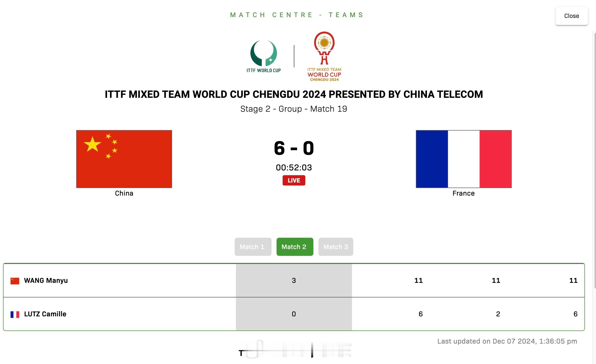The image size is (596, 364).
Task: Click LUTZ Camille's row to highlight it
Action: click(x=151, y=314)
